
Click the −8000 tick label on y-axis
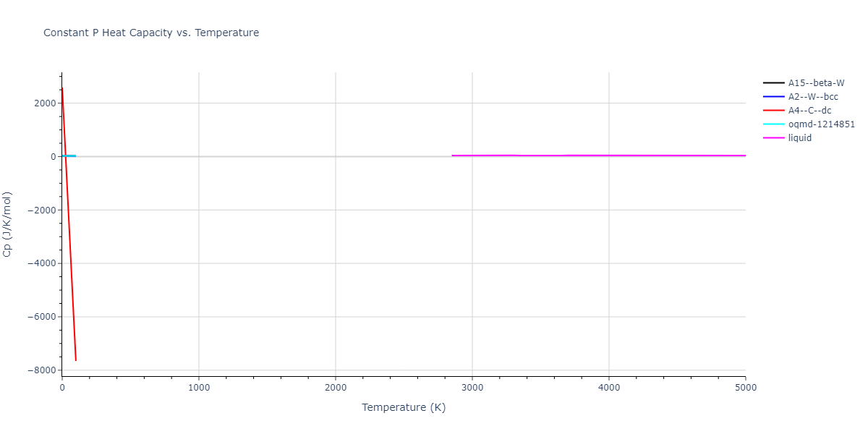[41, 370]
